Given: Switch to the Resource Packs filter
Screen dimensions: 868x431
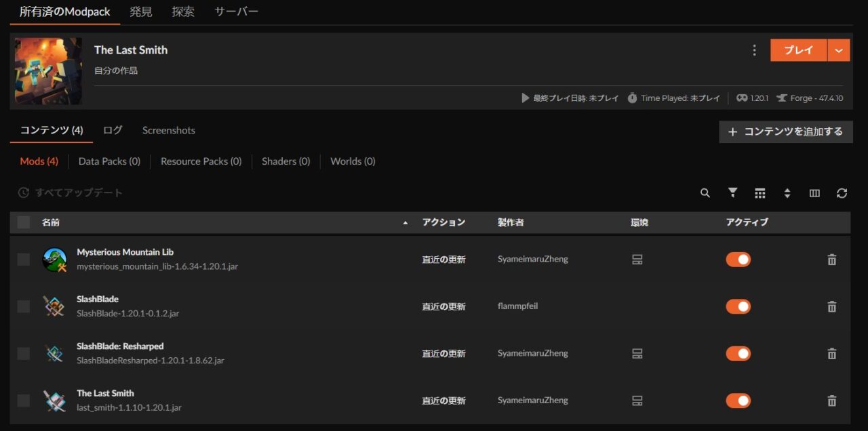Looking at the screenshot, I should coord(201,161).
